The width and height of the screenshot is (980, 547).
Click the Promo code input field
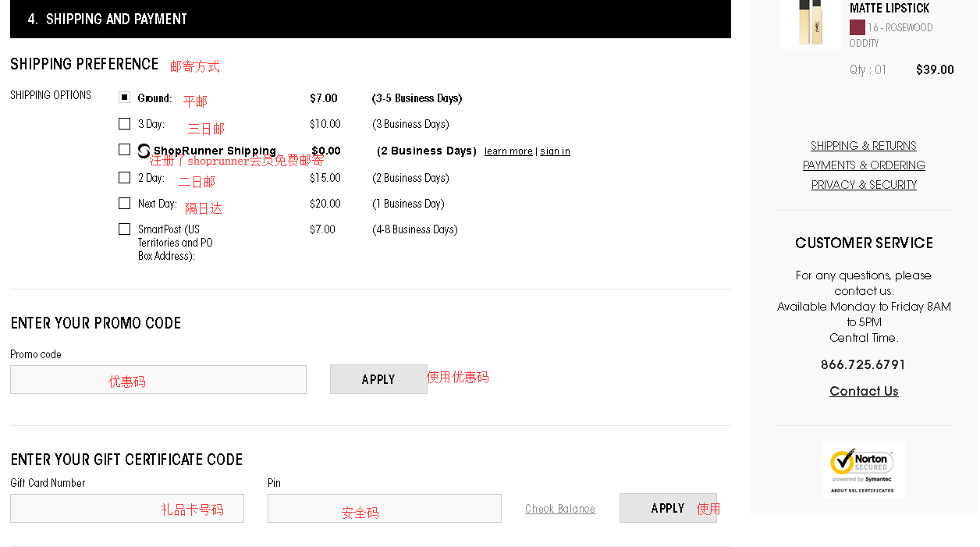(158, 380)
